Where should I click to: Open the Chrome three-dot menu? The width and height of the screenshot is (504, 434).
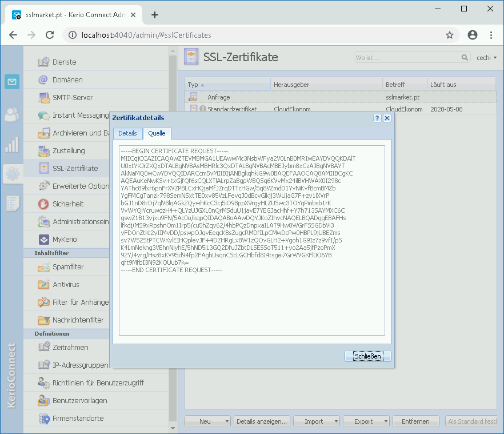coord(491,35)
